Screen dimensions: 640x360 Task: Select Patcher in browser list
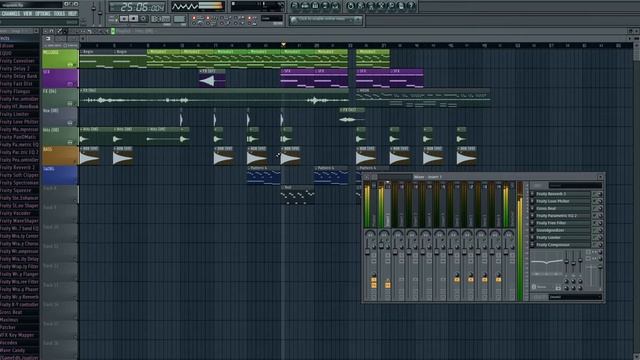point(8,327)
